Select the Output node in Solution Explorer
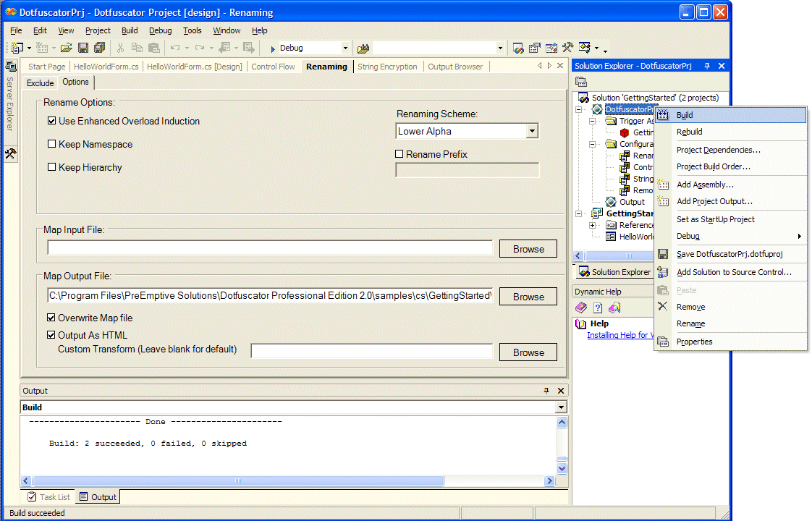 tap(632, 202)
